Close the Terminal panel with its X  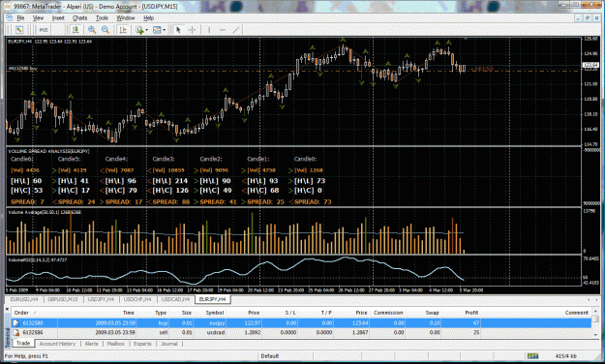pyautogui.click(x=7, y=310)
